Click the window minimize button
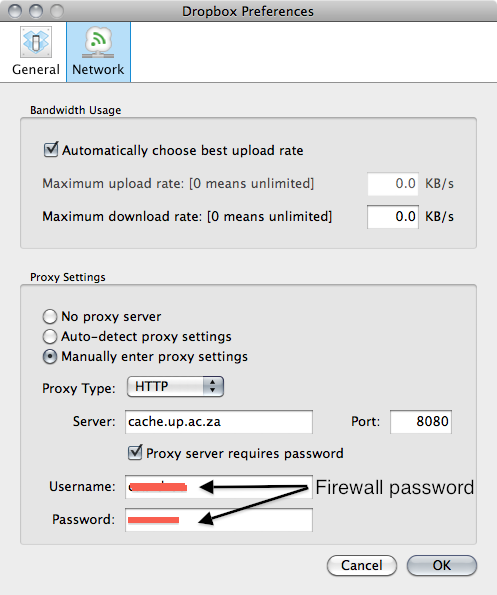Viewport: 497px width, 595px height. (x=36, y=11)
